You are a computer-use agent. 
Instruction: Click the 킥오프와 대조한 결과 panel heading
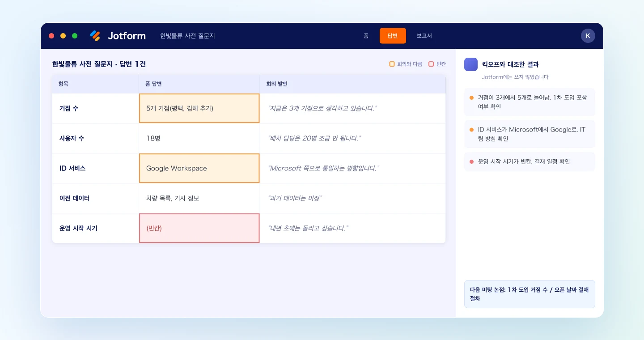[x=510, y=64]
